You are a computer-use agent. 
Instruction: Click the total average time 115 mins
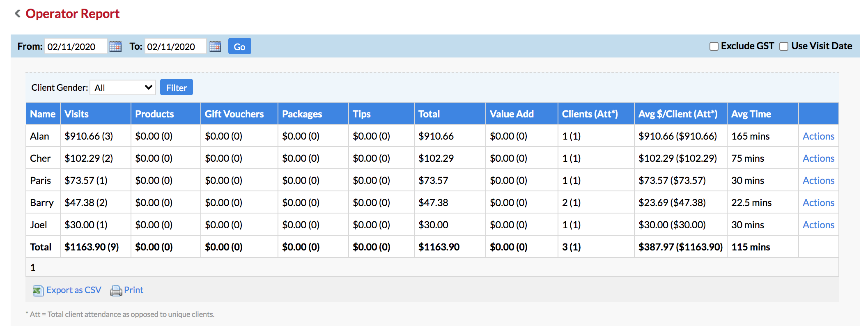click(751, 247)
